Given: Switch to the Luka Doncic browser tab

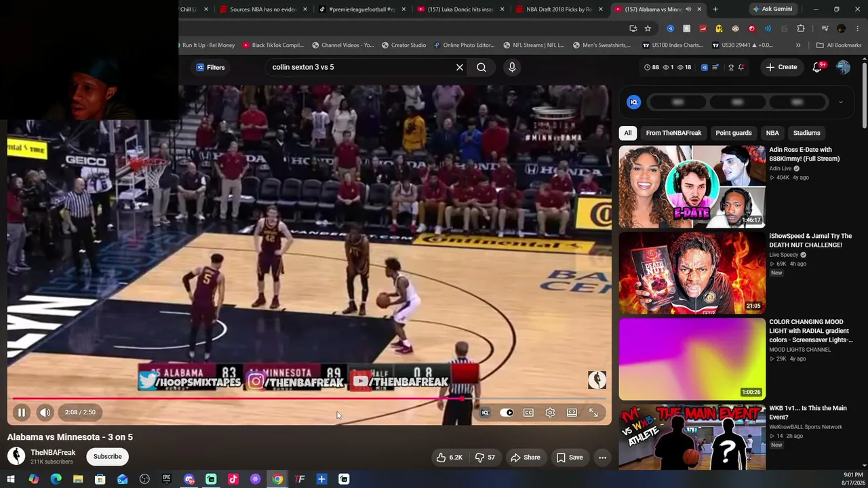Looking at the screenshot, I should pos(460,9).
